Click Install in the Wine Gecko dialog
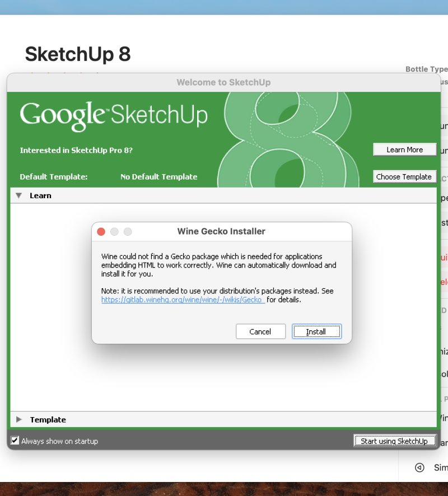The width and height of the screenshot is (448, 496). (x=316, y=331)
